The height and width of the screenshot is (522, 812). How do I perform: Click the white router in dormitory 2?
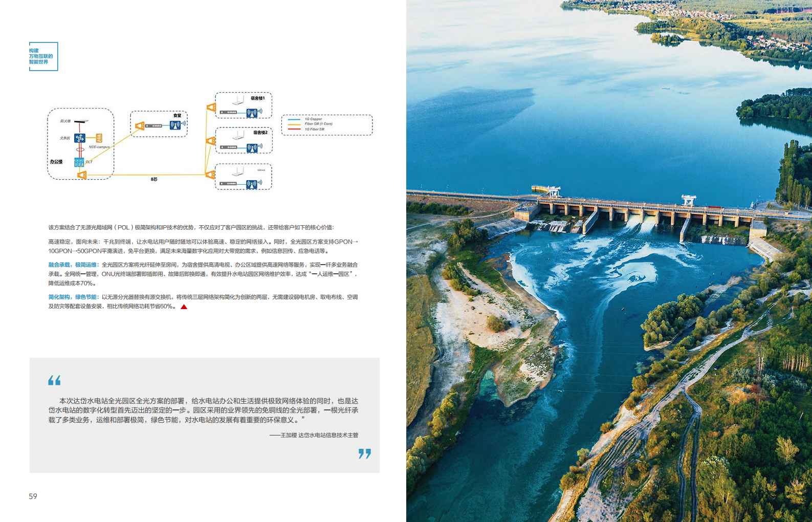point(238,135)
